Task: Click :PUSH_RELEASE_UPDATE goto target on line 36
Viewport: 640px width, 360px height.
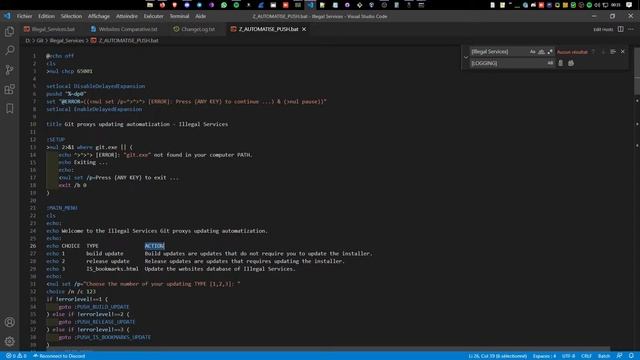Action: pyautogui.click(x=104, y=322)
